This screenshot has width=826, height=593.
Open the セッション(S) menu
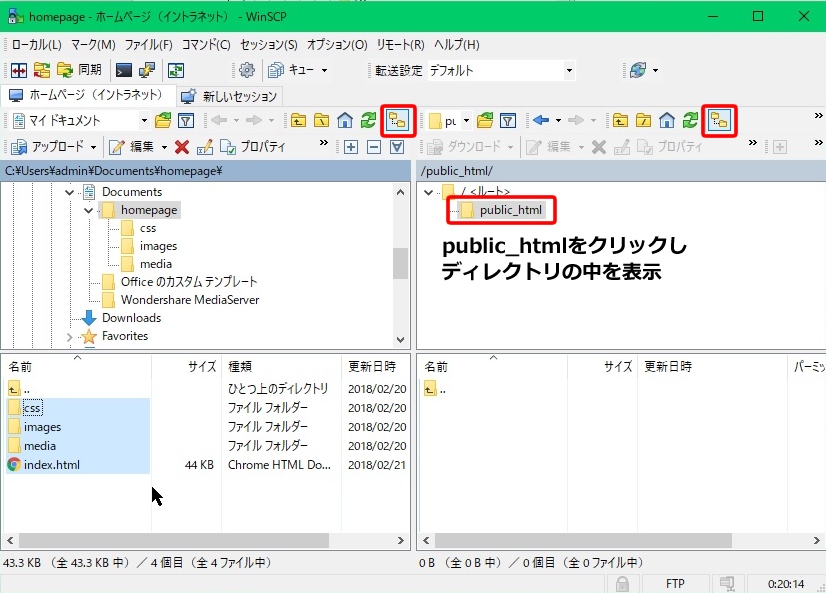269,45
